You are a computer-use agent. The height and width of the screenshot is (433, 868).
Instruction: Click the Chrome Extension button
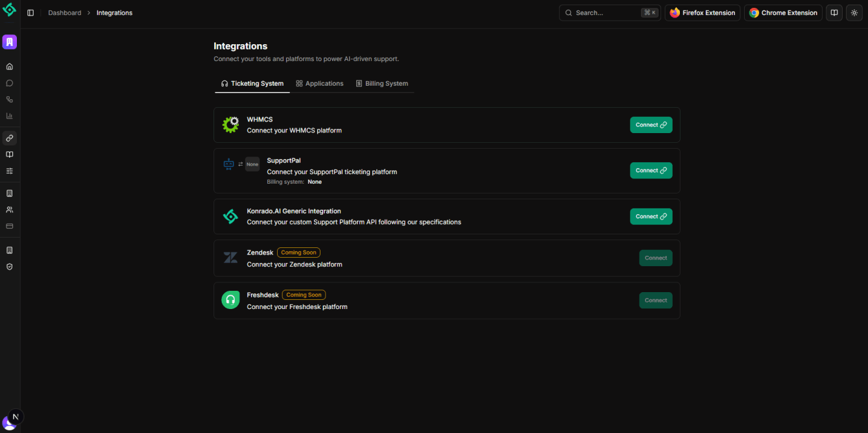pyautogui.click(x=783, y=13)
